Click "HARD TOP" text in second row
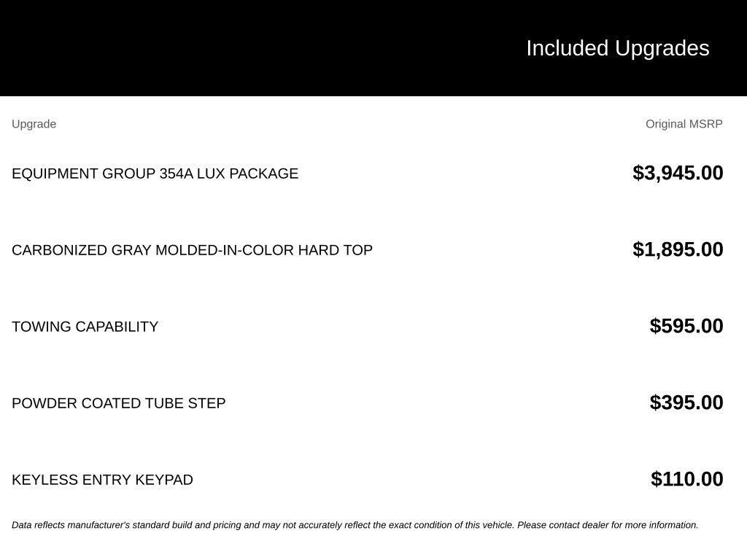 coord(336,250)
